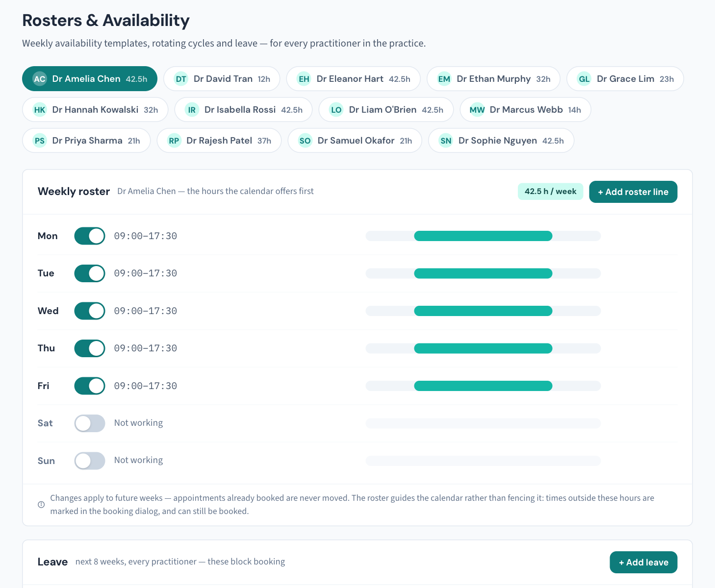Show Dr Priya Sharma's roster

86,141
